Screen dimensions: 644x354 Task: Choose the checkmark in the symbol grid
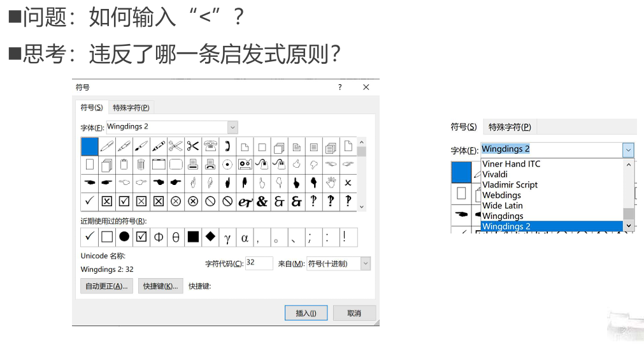tap(89, 201)
